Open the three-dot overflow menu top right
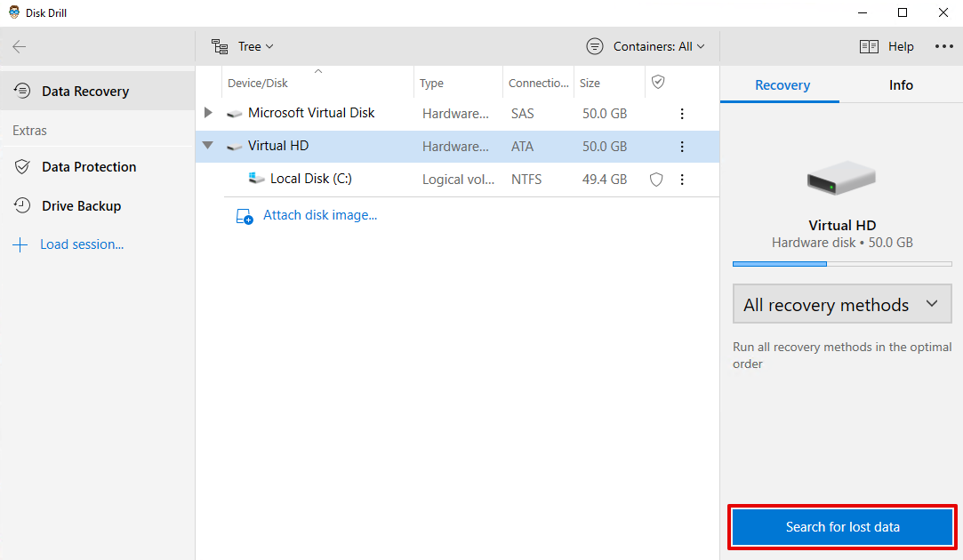The height and width of the screenshot is (560, 963). tap(944, 46)
